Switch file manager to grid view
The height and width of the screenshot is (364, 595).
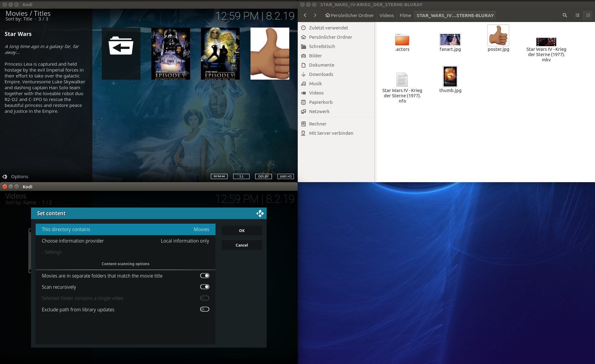pos(588,15)
